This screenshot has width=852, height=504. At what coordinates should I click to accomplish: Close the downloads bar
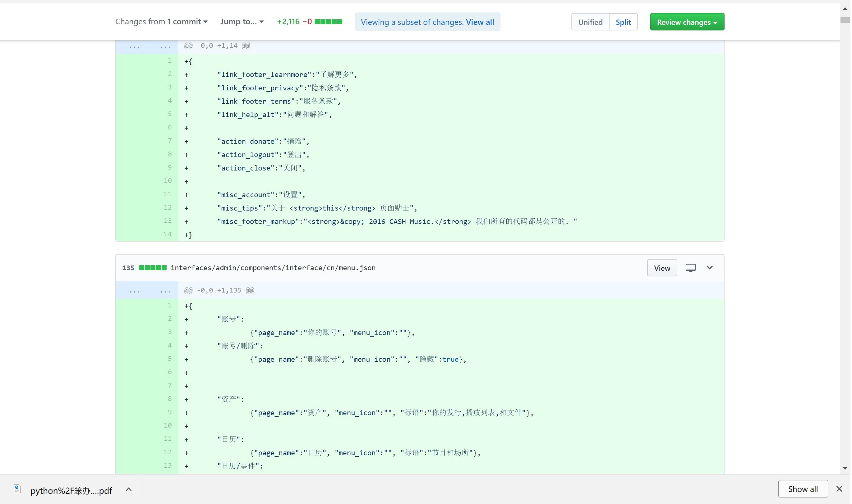pyautogui.click(x=839, y=489)
